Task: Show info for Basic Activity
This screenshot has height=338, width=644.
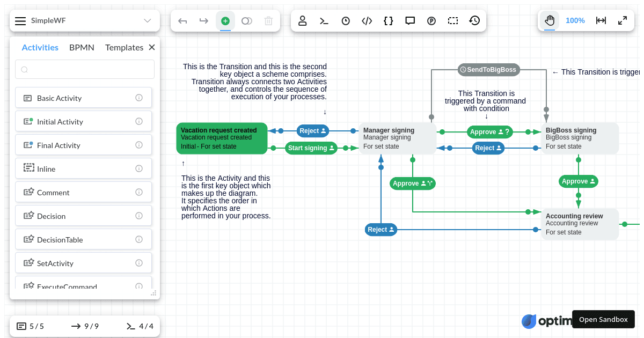Action: click(139, 98)
